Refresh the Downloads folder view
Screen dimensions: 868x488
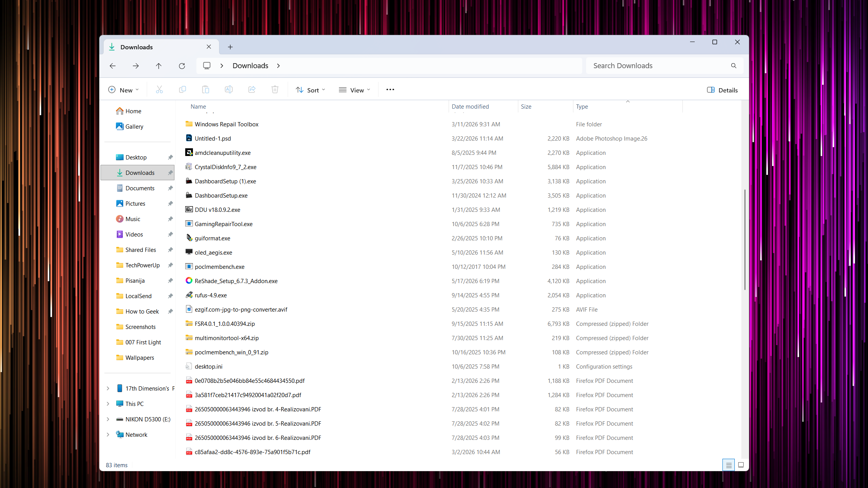click(182, 66)
